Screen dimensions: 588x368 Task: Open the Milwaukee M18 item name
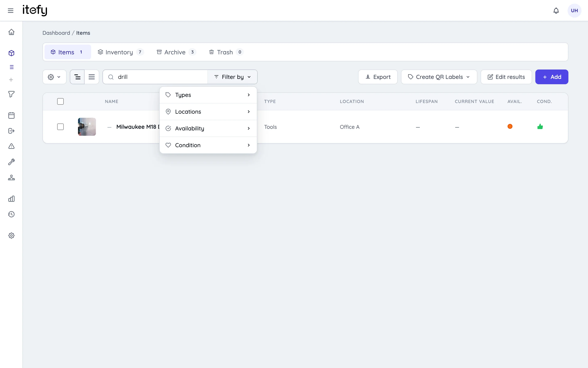coord(138,127)
